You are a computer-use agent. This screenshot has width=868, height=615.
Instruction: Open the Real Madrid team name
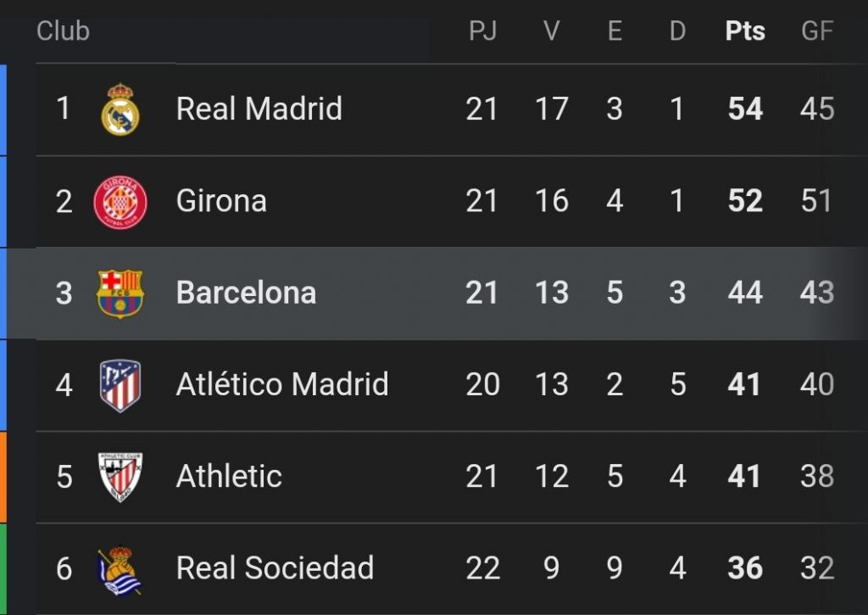[x=259, y=109]
